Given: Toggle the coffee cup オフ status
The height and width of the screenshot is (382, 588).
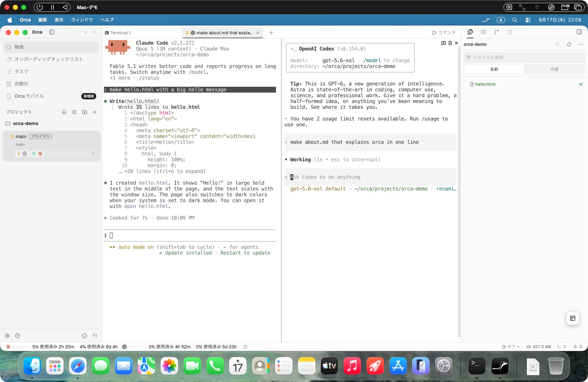Looking at the screenshot, I should pos(510,347).
